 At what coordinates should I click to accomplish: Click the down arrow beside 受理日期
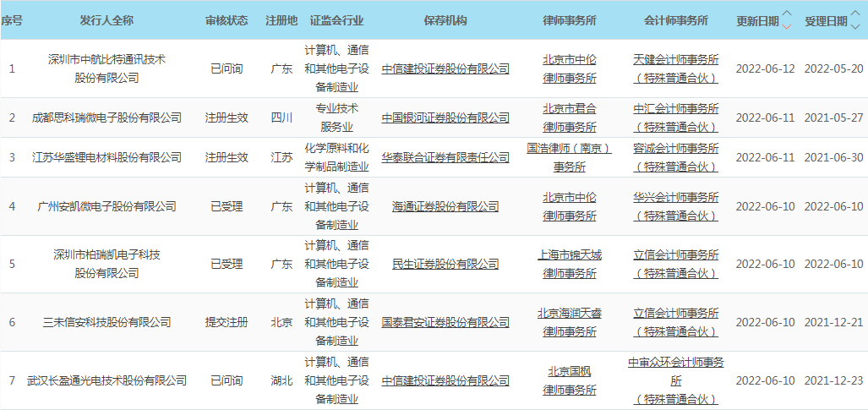[855, 25]
